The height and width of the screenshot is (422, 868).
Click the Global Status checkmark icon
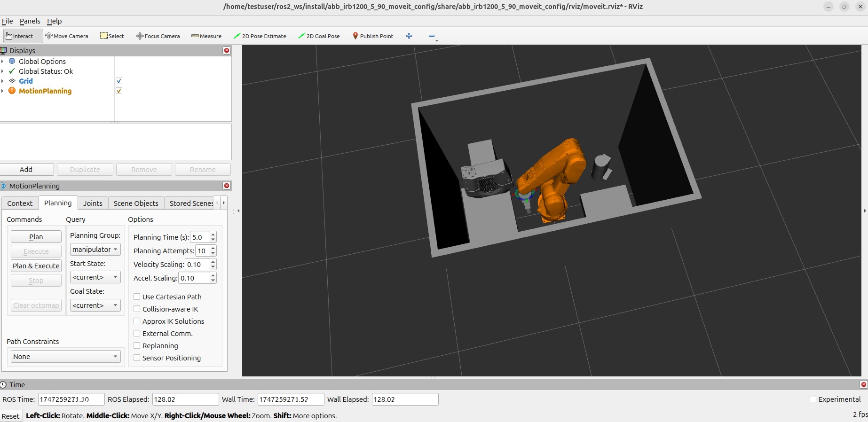pyautogui.click(x=12, y=71)
